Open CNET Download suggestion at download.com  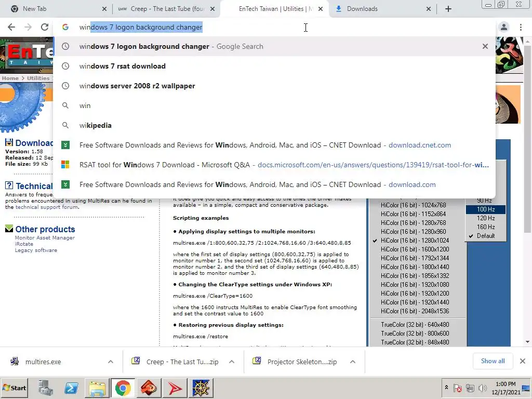(274, 184)
